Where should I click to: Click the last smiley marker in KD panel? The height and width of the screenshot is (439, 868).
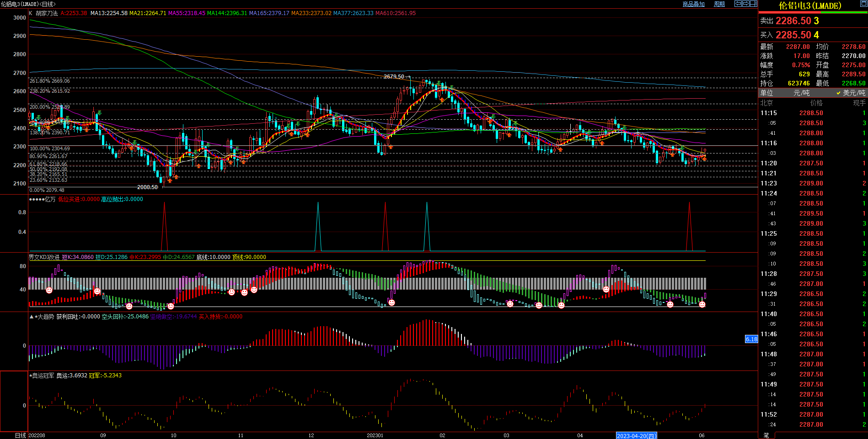702,304
